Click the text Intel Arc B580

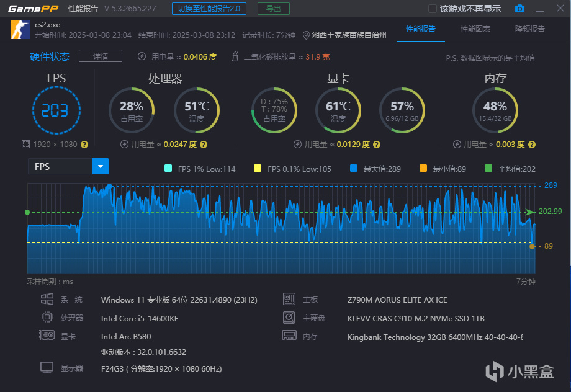tap(126, 336)
